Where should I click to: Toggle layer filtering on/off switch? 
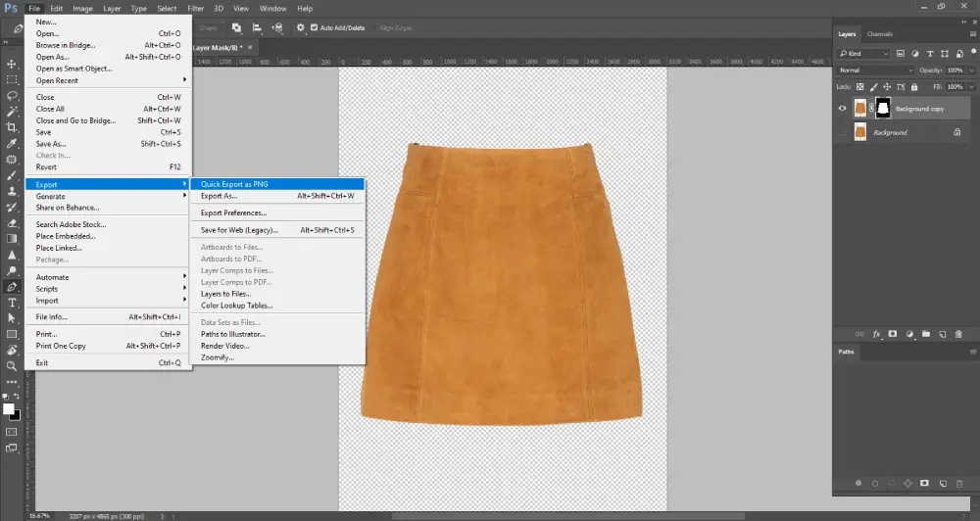[974, 53]
